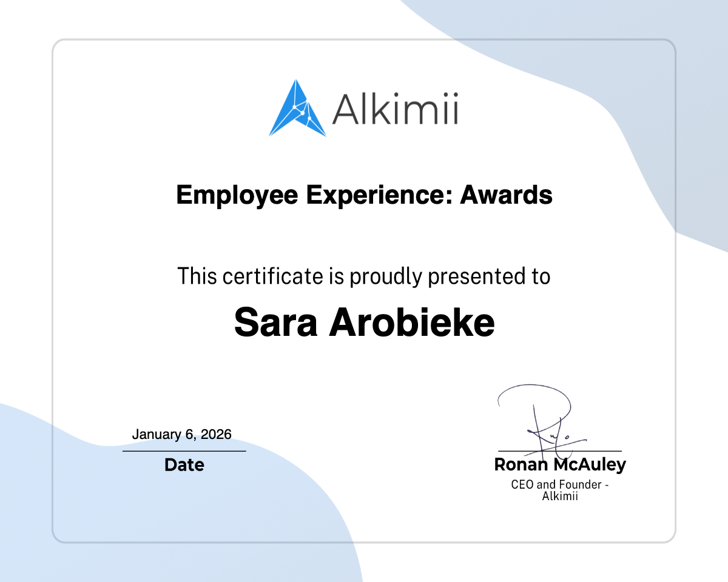Click the Ronan McAuley name text
Screen dimensions: 728x582
(x=560, y=465)
